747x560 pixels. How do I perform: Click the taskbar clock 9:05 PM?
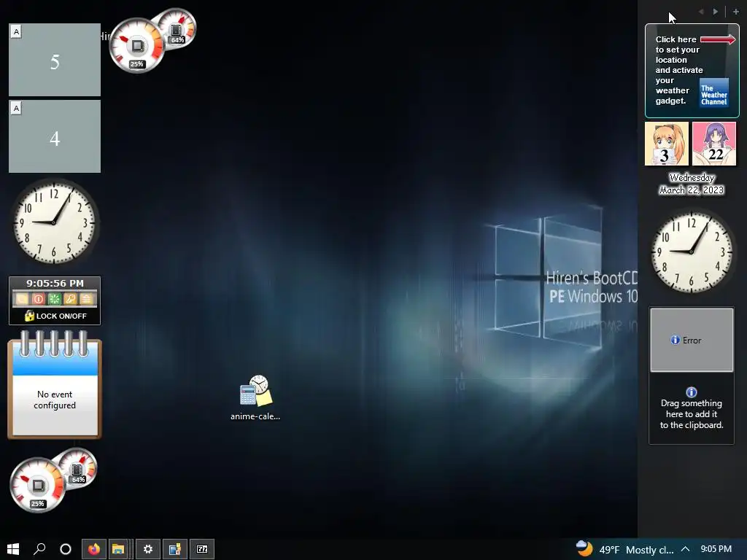[x=716, y=549]
